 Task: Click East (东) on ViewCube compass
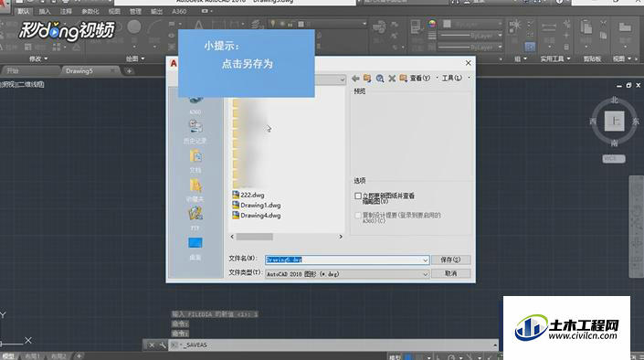pos(636,122)
